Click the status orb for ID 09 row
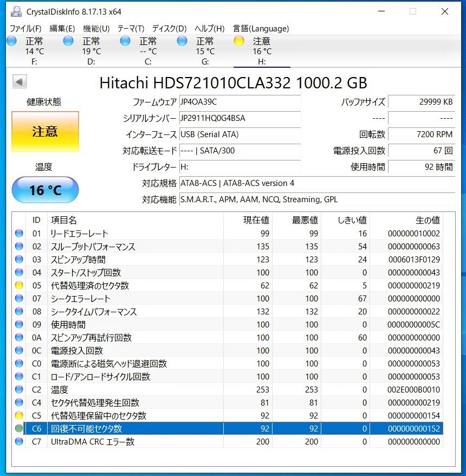466x476 pixels. click(x=19, y=325)
